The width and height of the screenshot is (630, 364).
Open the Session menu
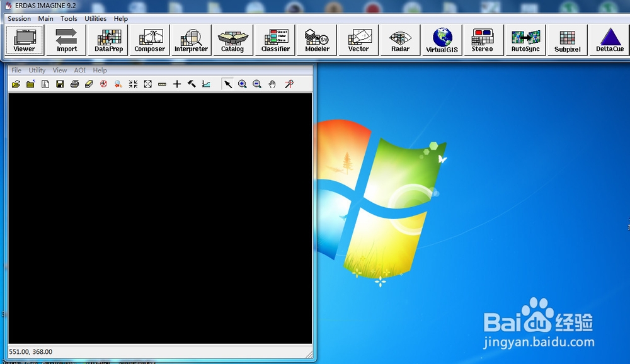pos(20,18)
